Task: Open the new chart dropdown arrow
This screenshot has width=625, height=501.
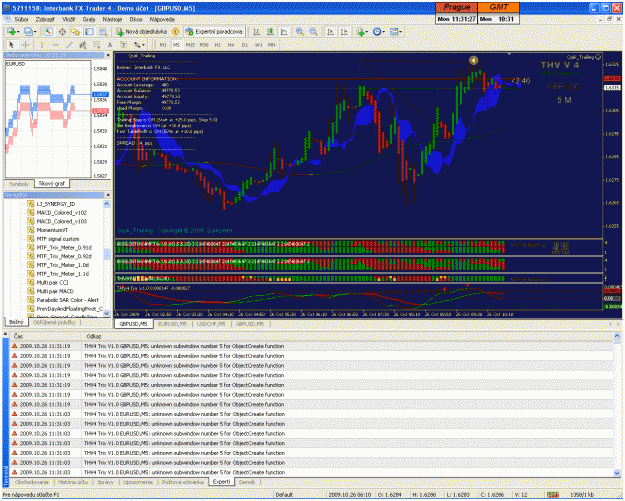Action: 18,31
